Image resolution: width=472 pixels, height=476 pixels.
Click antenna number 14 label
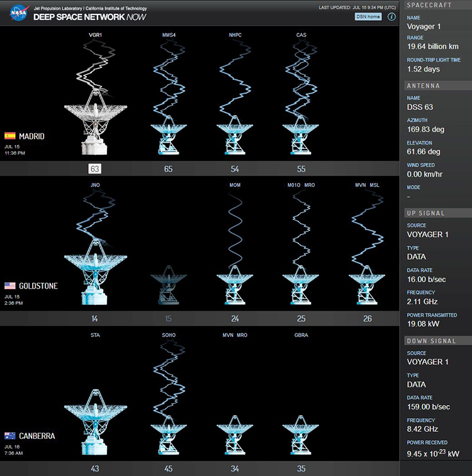click(95, 319)
